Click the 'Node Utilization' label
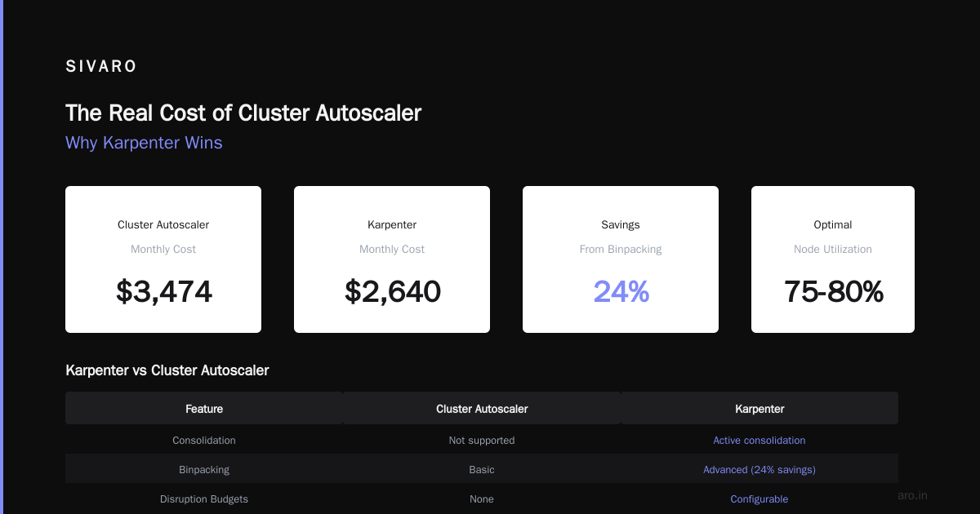 [833, 249]
